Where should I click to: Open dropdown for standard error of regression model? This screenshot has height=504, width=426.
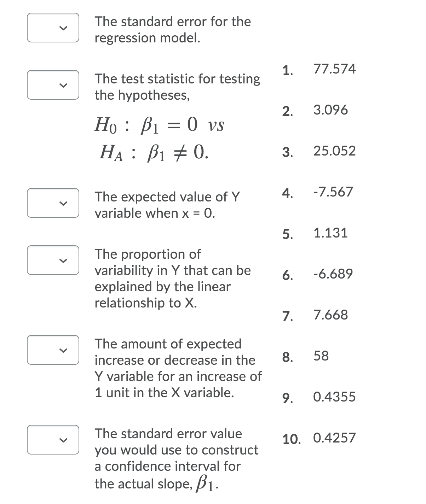(x=53, y=28)
